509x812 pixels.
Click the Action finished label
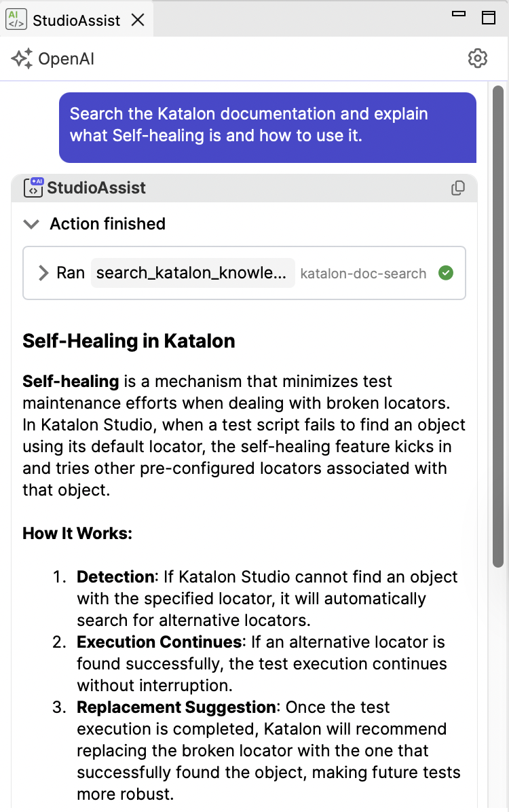click(108, 224)
